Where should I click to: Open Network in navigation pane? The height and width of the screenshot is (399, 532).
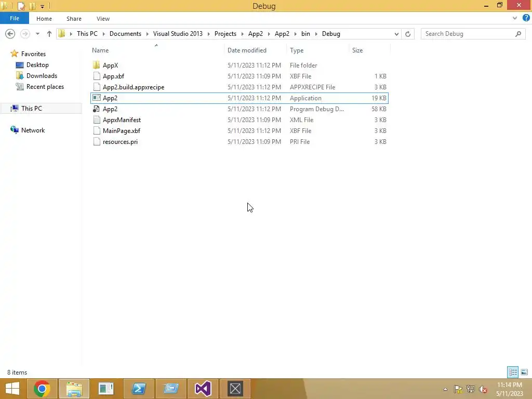point(33,130)
